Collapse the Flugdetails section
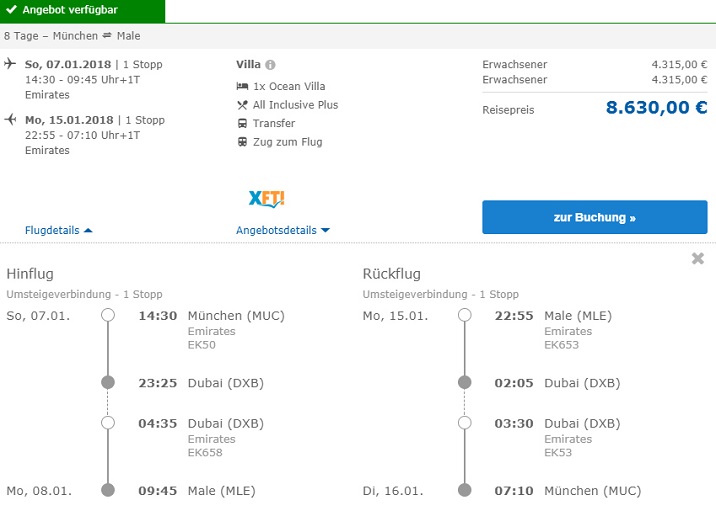Image resolution: width=716 pixels, height=511 pixels. (x=59, y=230)
